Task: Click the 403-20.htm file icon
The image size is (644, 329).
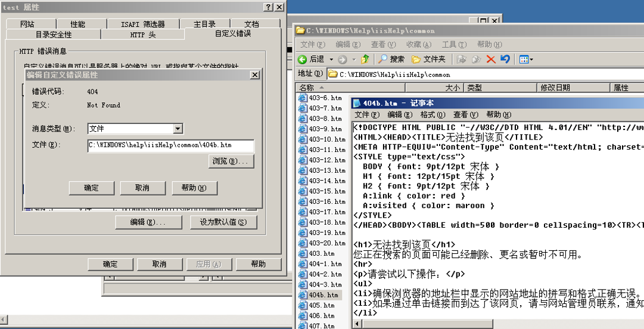Action: click(303, 243)
